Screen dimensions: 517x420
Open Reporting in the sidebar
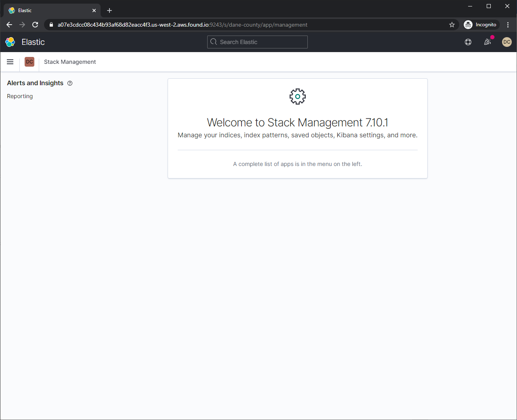point(20,96)
